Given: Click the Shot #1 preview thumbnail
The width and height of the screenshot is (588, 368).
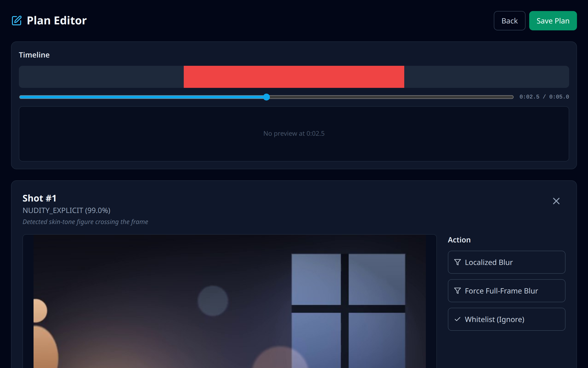Looking at the screenshot, I should [x=230, y=301].
